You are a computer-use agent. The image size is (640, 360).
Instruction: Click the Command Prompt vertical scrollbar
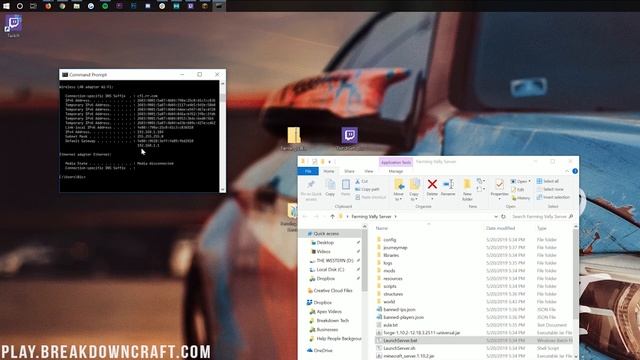click(x=222, y=136)
